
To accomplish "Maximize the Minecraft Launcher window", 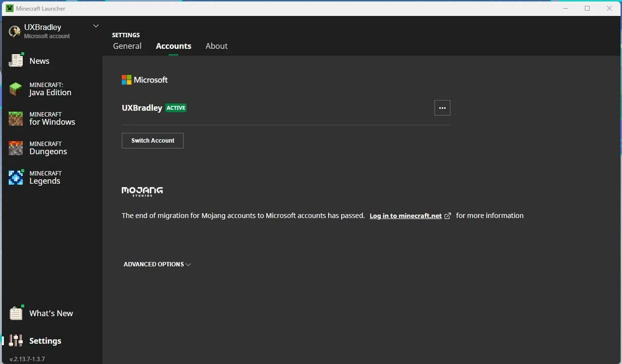I will (x=587, y=8).
